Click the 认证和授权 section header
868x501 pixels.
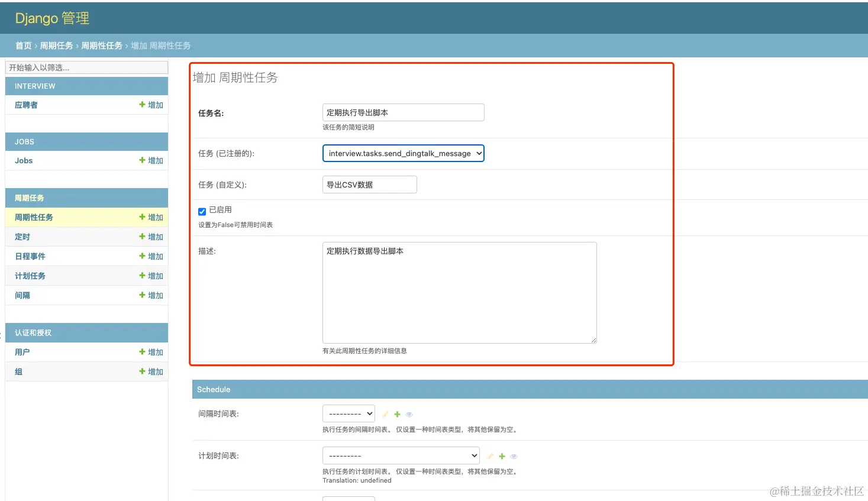86,332
